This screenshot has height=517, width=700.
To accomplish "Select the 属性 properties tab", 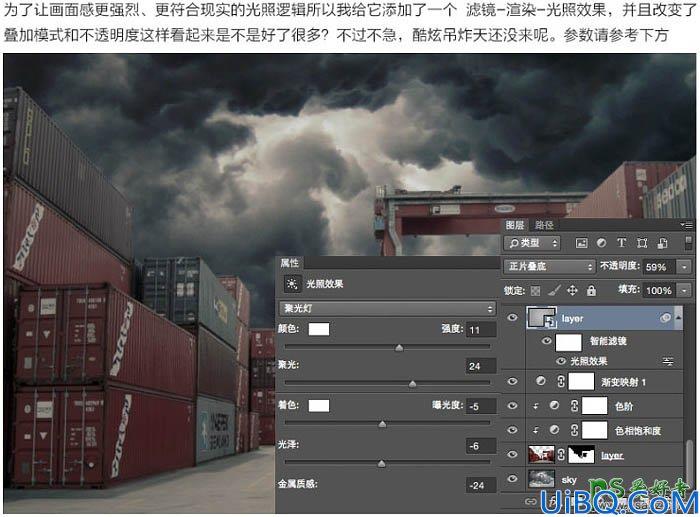I will click(x=290, y=263).
